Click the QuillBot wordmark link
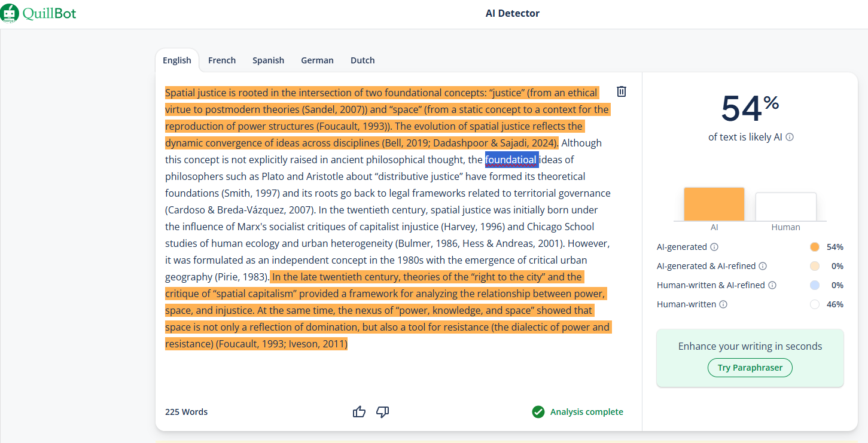 pyautogui.click(x=50, y=13)
